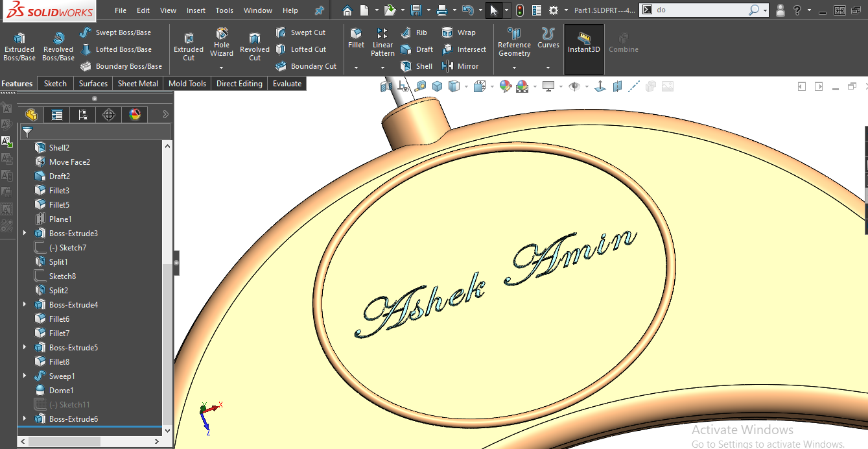Image resolution: width=868 pixels, height=449 pixels.
Task: Open the ConfigurationManager tab
Action: coord(83,115)
